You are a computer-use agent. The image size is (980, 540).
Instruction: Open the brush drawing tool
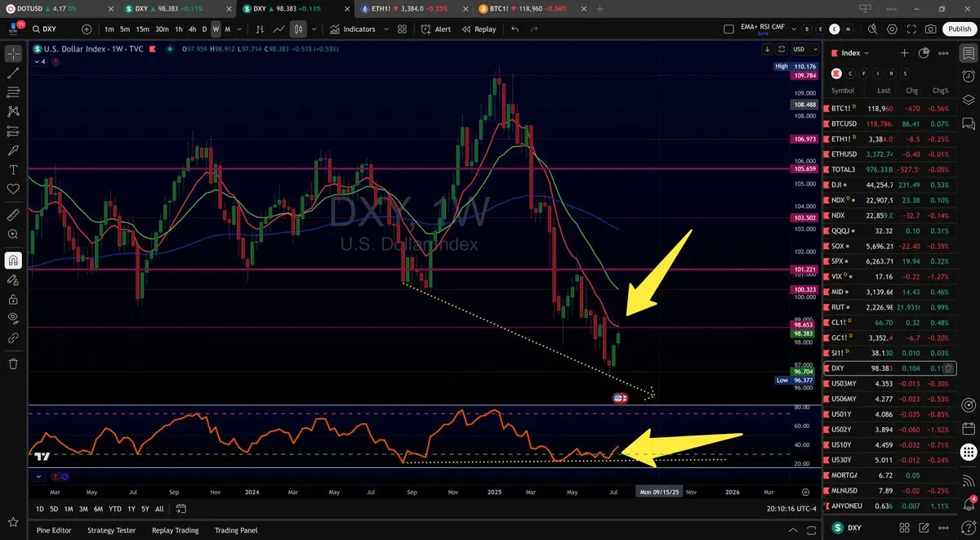pos(13,150)
